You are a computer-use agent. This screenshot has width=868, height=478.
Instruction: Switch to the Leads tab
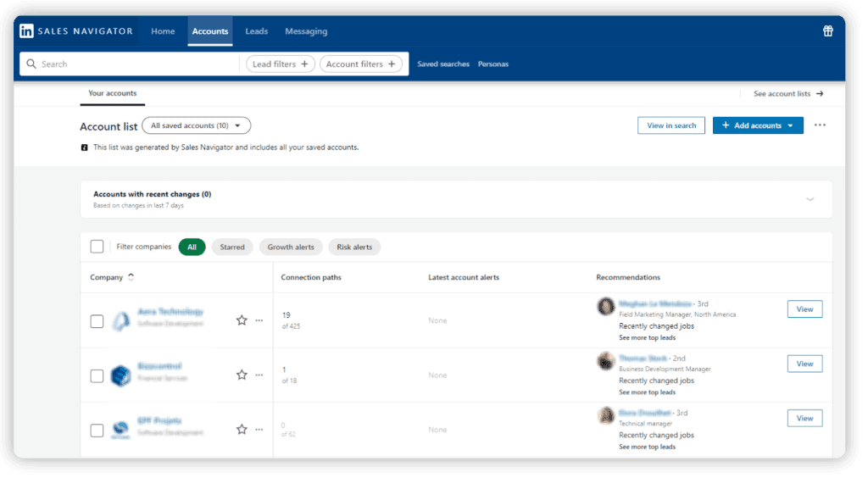point(256,31)
